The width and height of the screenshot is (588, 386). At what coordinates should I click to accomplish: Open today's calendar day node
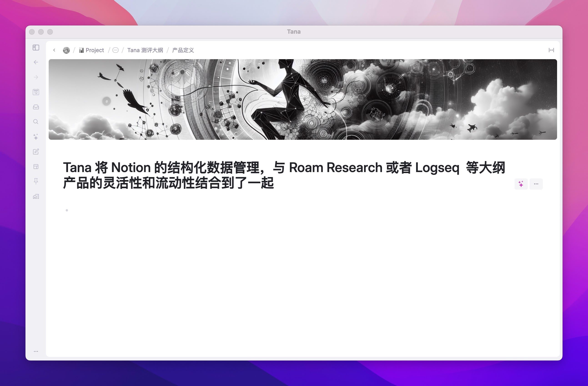36,92
